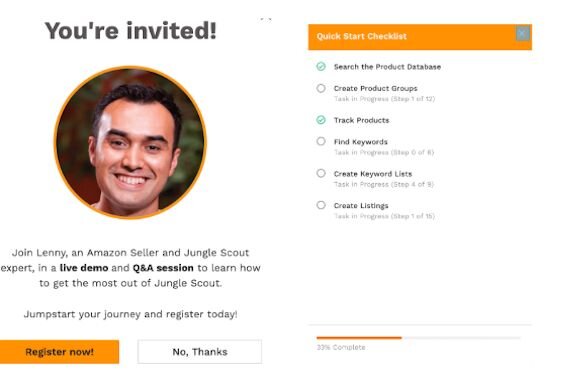Toggle the Create Product Groups circle

tap(321, 88)
